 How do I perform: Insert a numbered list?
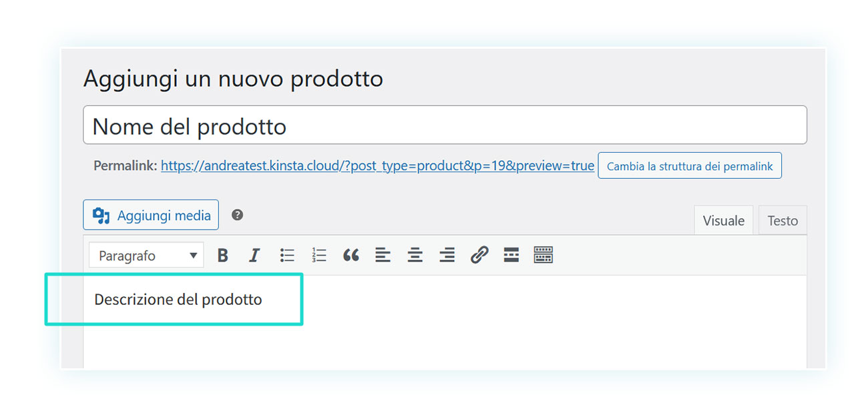tap(319, 256)
